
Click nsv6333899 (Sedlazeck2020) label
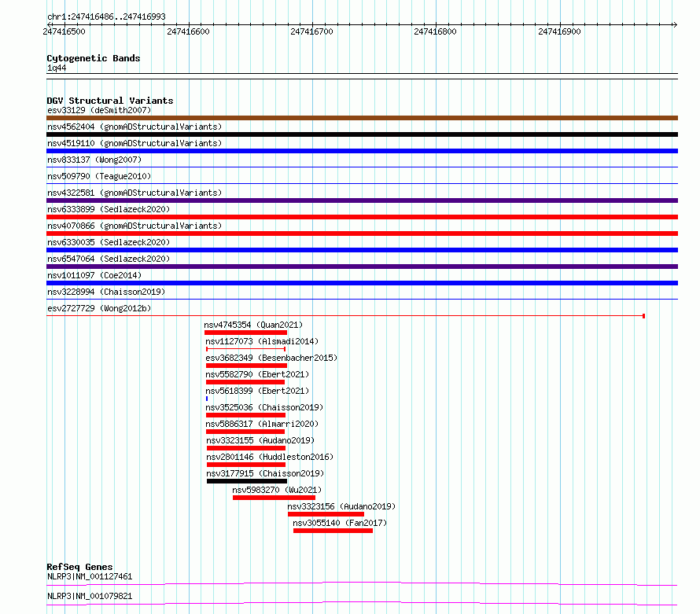109,209
